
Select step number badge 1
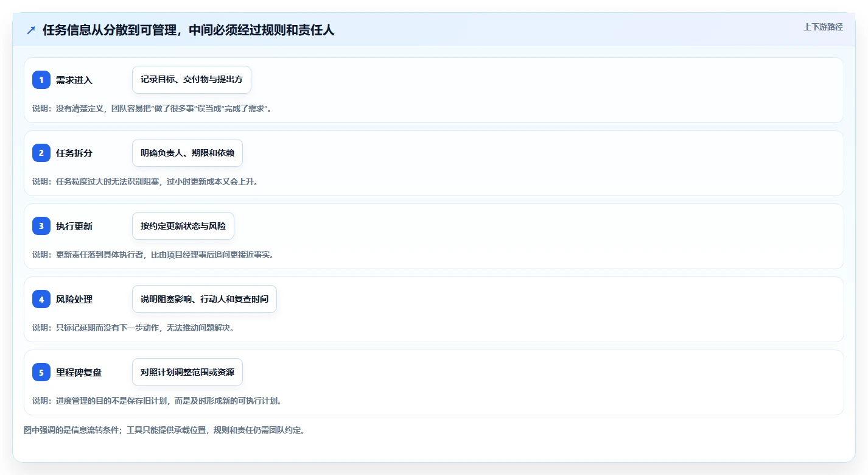41,80
